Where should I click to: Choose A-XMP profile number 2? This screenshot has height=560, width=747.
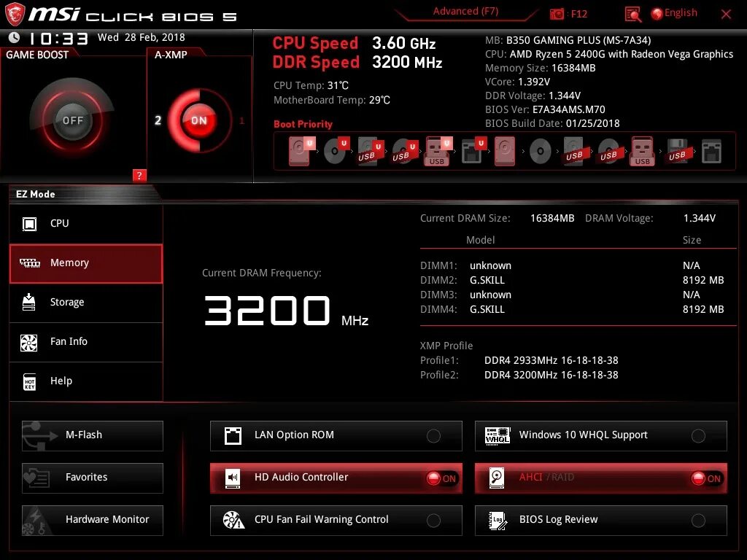pyautogui.click(x=158, y=120)
